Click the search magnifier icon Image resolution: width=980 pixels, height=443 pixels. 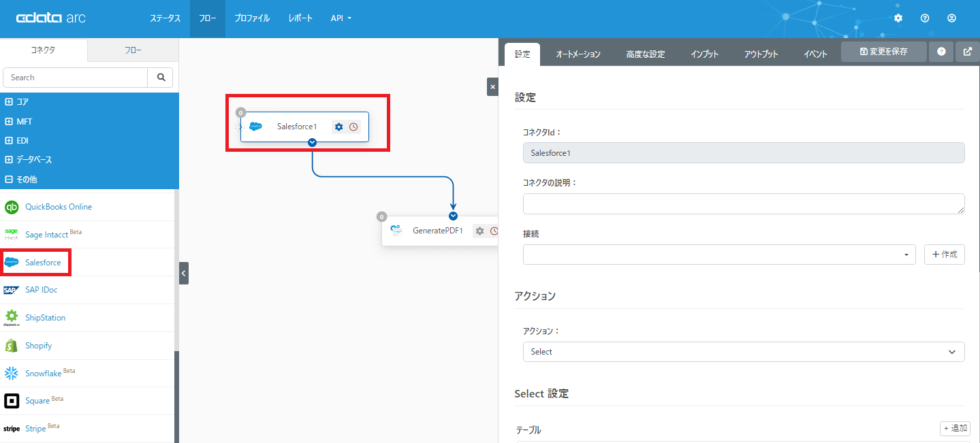pyautogui.click(x=161, y=78)
